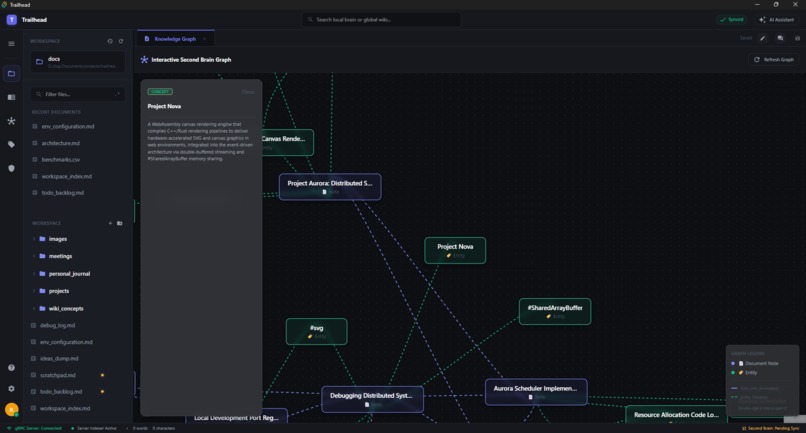Click the workspace reload icon
Image resolution: width=806 pixels, height=433 pixels.
point(121,41)
